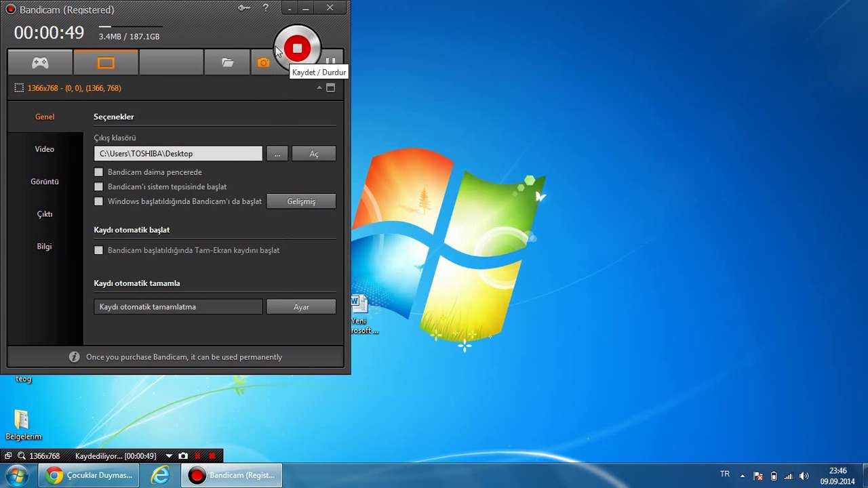The width and height of the screenshot is (868, 488).
Task: Click the Kaydı otomatik tamamlatma field
Action: click(x=178, y=307)
